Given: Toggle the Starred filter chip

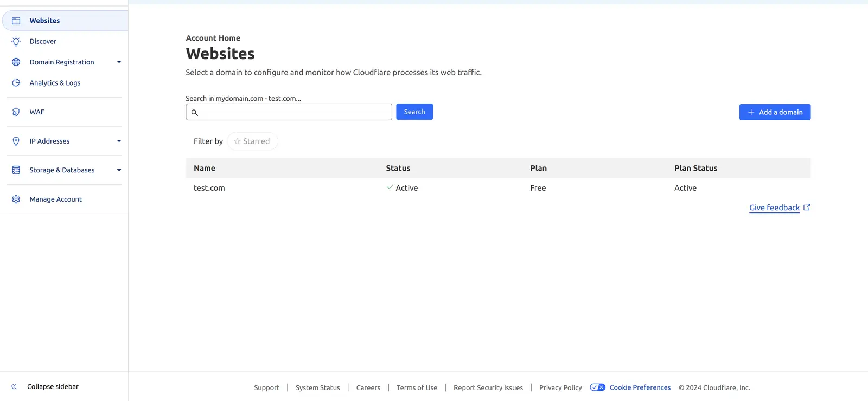Looking at the screenshot, I should 252,141.
